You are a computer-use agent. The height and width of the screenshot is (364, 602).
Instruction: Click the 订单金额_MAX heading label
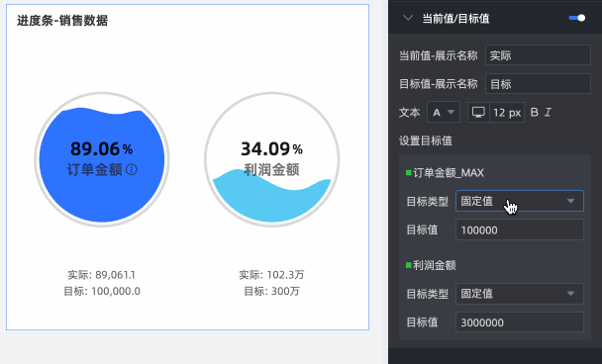[449, 173]
